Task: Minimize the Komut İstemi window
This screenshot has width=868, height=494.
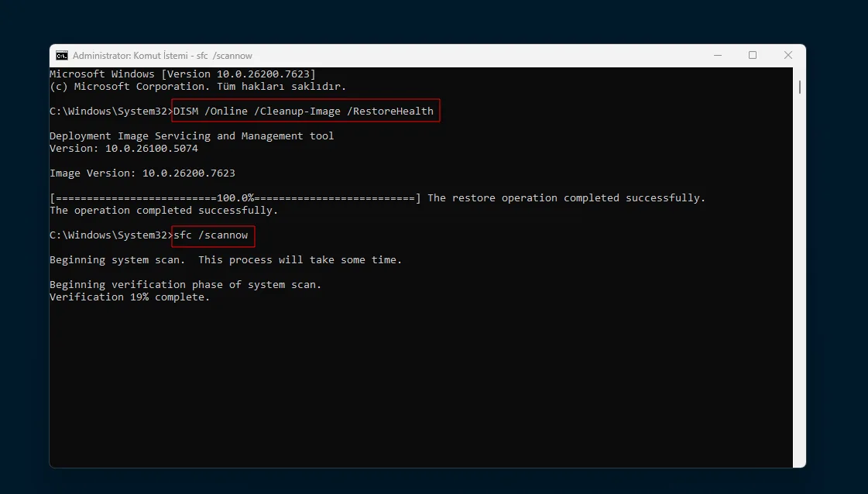Action: pyautogui.click(x=717, y=56)
